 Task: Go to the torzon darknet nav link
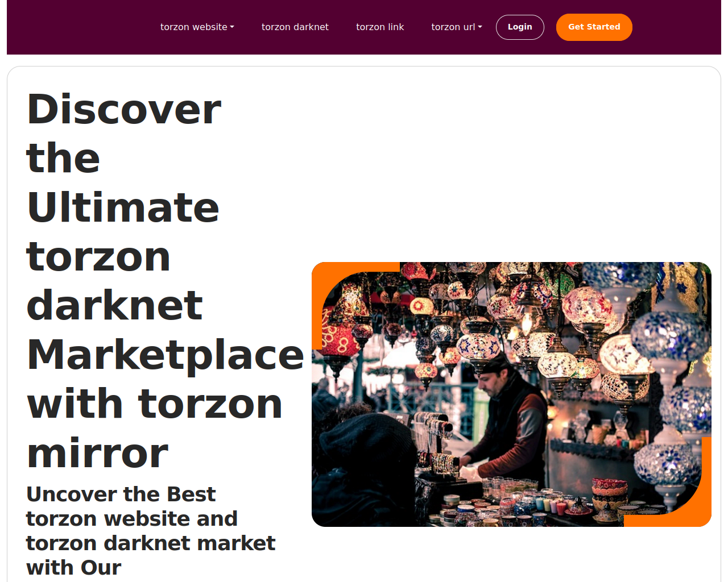(295, 27)
